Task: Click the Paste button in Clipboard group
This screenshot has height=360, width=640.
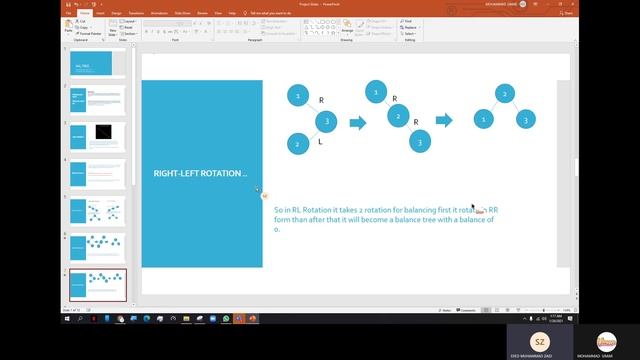Action: (68, 26)
